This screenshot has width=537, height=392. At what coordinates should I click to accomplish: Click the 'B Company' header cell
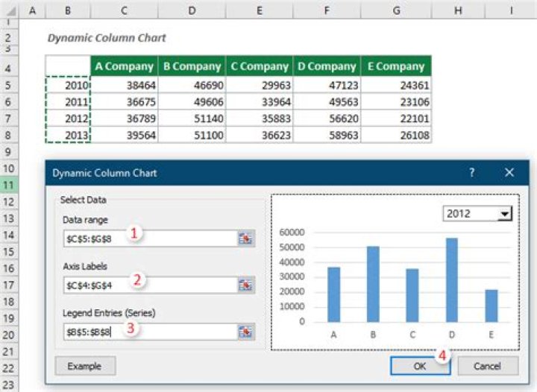[192, 66]
